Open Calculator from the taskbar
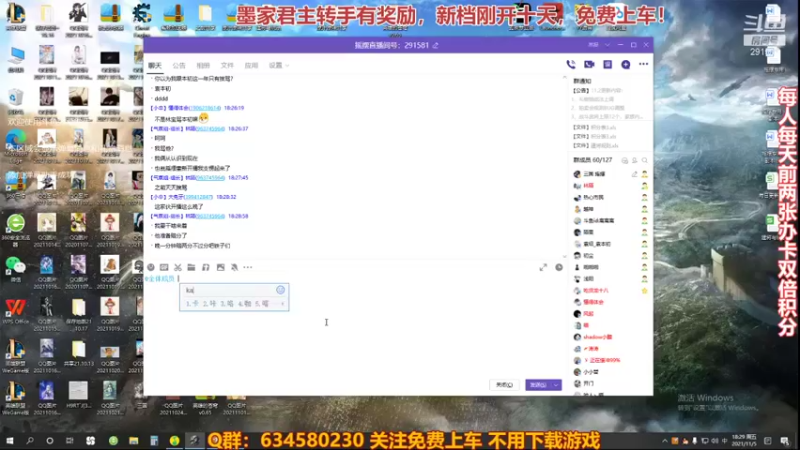 [154, 441]
